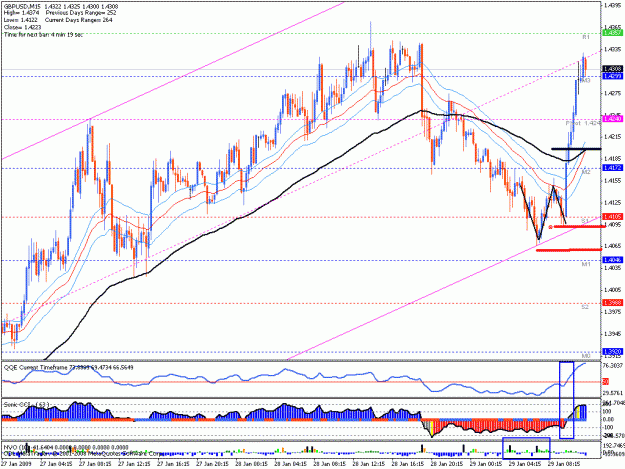Select the black W-pattern trend line drawing

[x=542, y=211]
